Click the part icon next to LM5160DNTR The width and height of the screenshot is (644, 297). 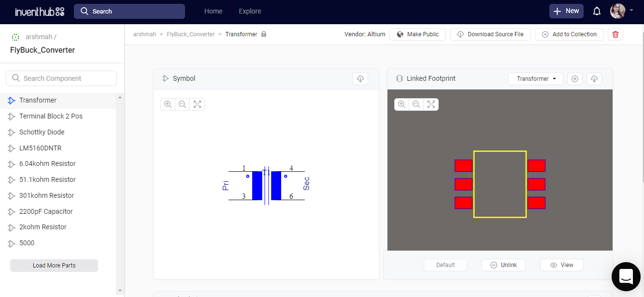(x=12, y=148)
